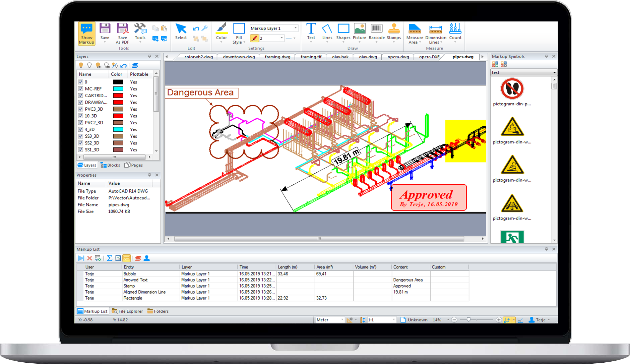Screen dimensions: 630x364
Task: Open the Fill Style option
Action: (x=239, y=34)
